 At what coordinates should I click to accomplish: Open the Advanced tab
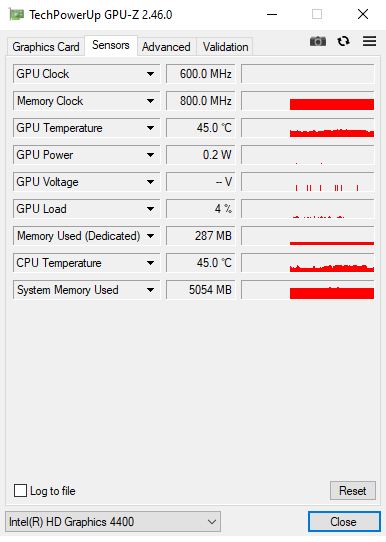pyautogui.click(x=166, y=47)
